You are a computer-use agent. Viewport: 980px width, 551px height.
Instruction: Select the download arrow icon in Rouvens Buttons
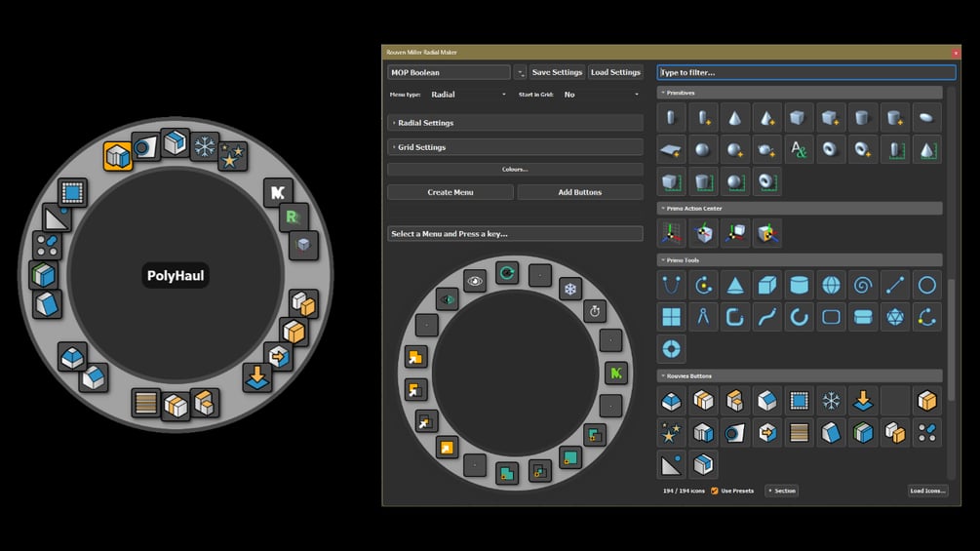(x=863, y=401)
